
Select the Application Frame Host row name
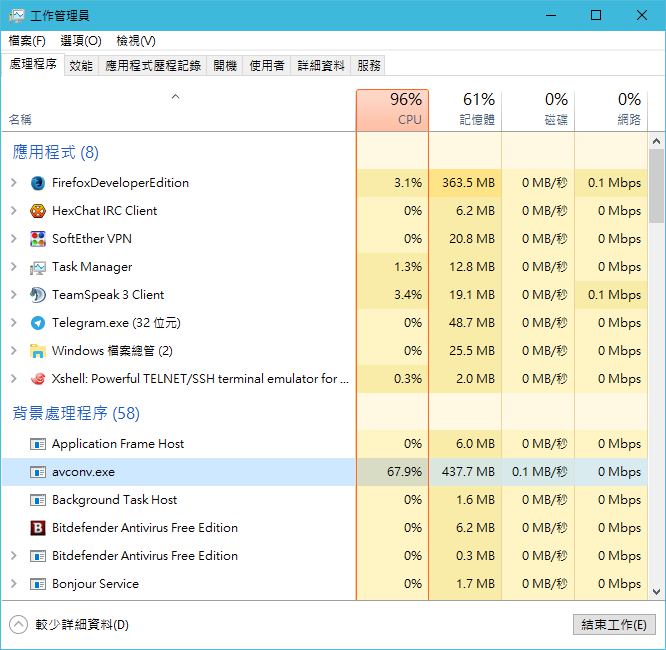118,444
